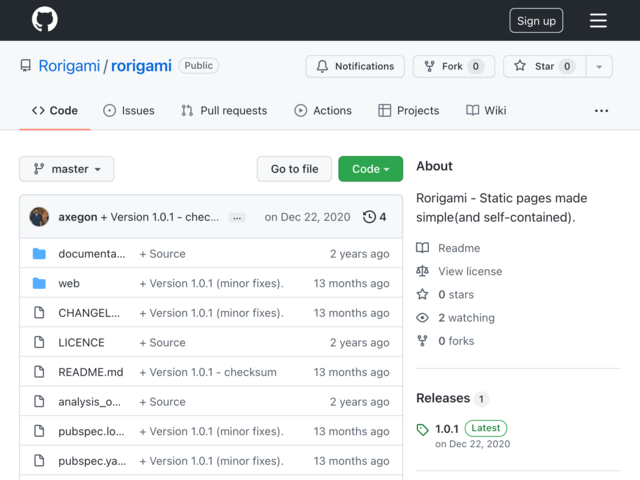The height and width of the screenshot is (480, 640).
Task: Click the Public badge label
Action: pos(198,66)
